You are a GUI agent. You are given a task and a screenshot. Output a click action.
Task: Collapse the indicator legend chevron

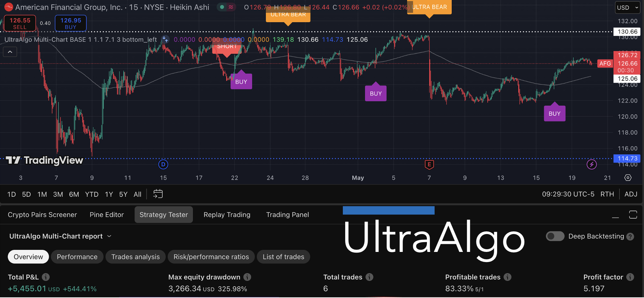pyautogui.click(x=10, y=52)
